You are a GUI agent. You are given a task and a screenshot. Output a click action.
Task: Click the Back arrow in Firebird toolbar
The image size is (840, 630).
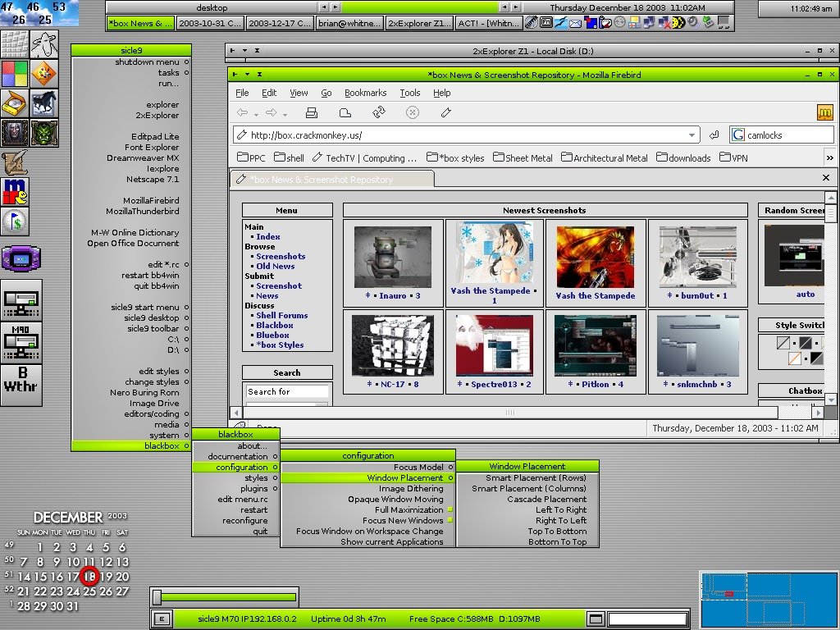pyautogui.click(x=242, y=112)
